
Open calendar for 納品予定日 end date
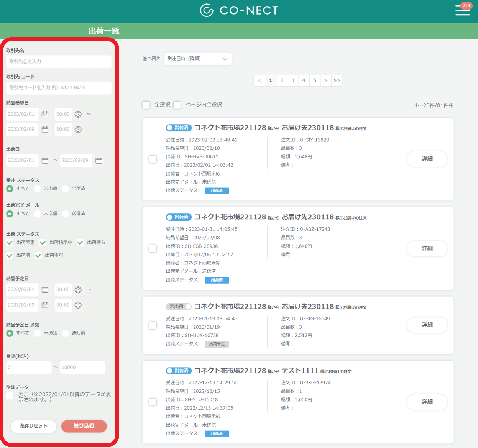coord(45,305)
